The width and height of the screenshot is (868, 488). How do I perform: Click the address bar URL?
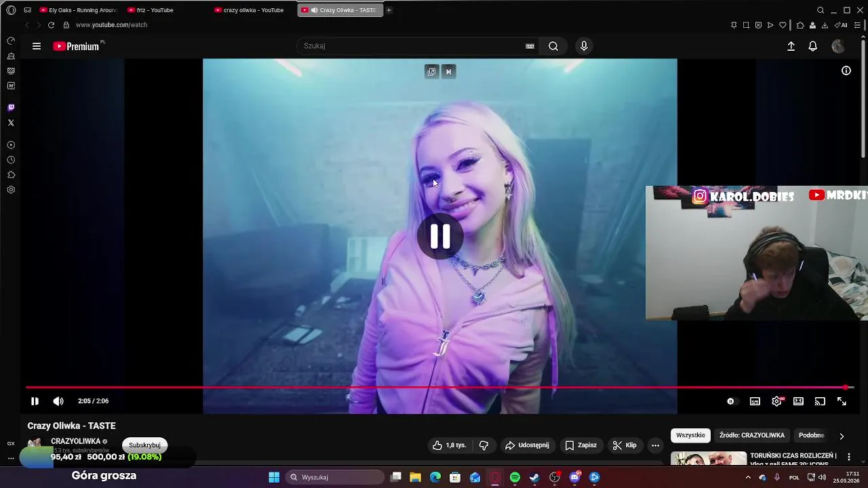pos(111,25)
